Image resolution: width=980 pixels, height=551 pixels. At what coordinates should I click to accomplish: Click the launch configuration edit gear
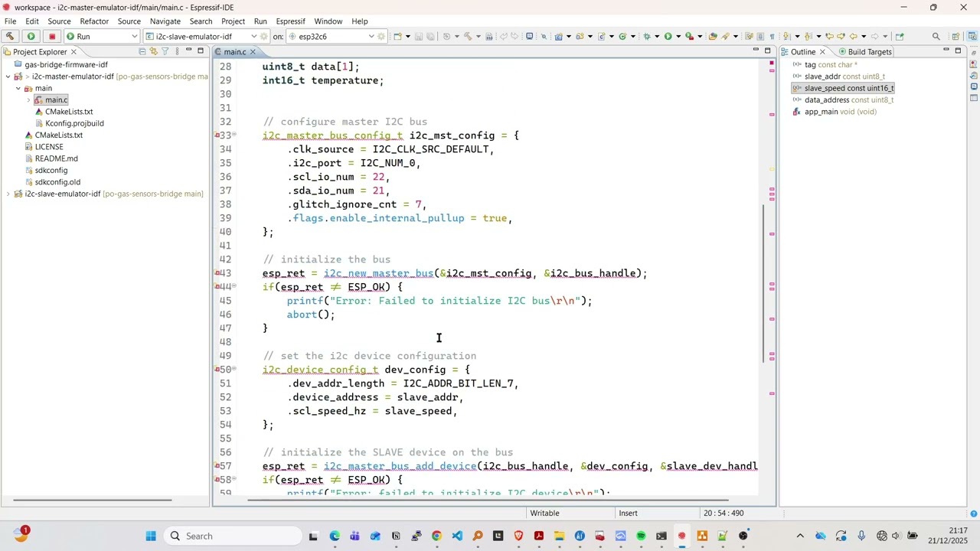265,36
